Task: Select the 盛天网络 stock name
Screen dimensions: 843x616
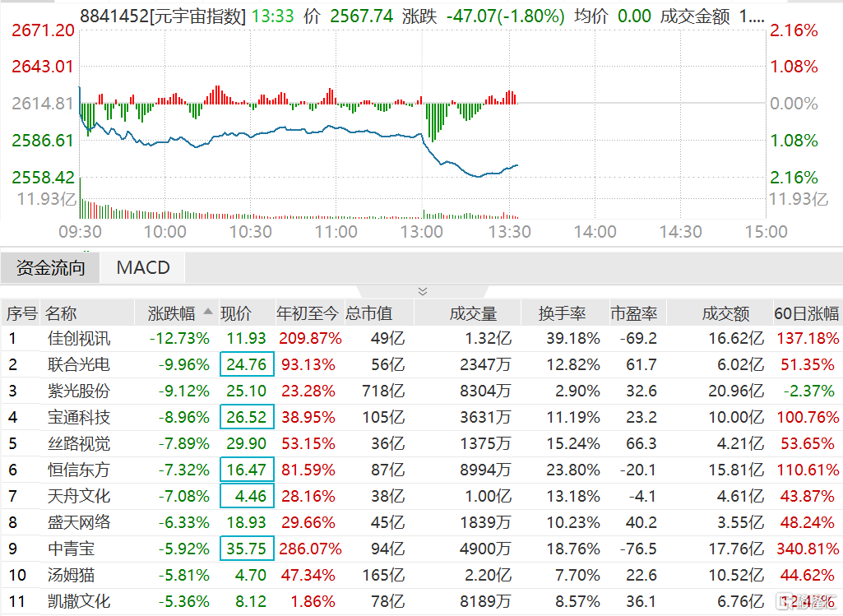Action: tap(78, 522)
